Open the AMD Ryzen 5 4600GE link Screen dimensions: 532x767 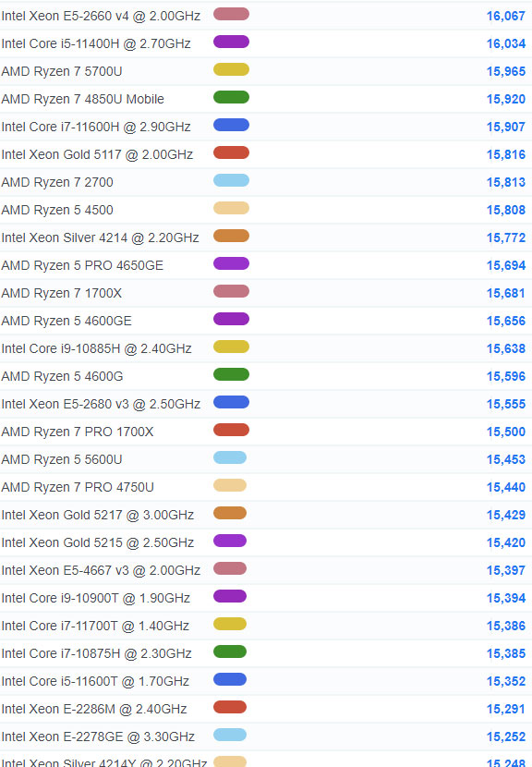click(66, 321)
